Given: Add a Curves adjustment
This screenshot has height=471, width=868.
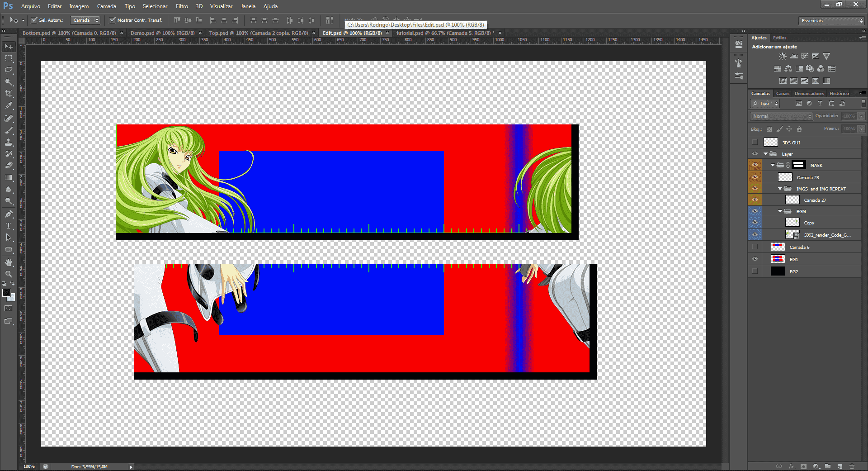Looking at the screenshot, I should click(x=805, y=57).
